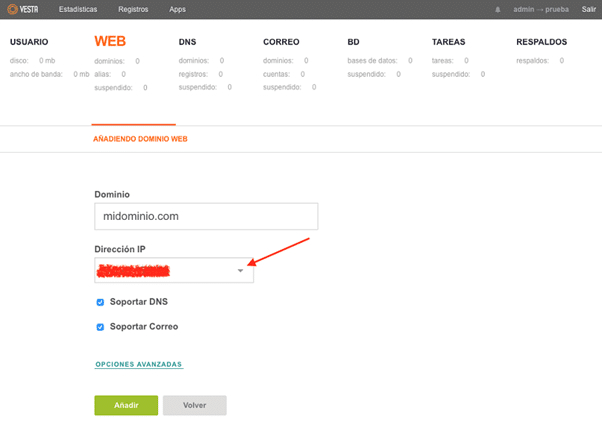This screenshot has width=602, height=422.
Task: Switch to the USUARIO section
Action: tap(29, 43)
